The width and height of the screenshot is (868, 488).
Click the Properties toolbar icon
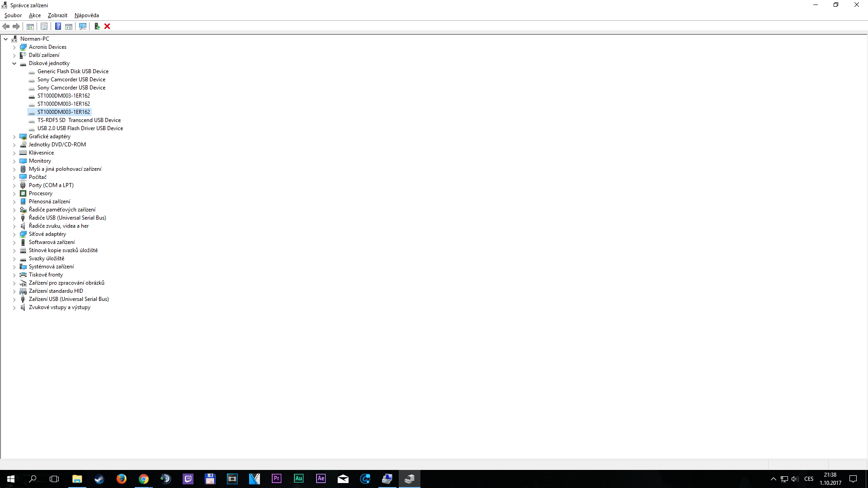coord(44,26)
